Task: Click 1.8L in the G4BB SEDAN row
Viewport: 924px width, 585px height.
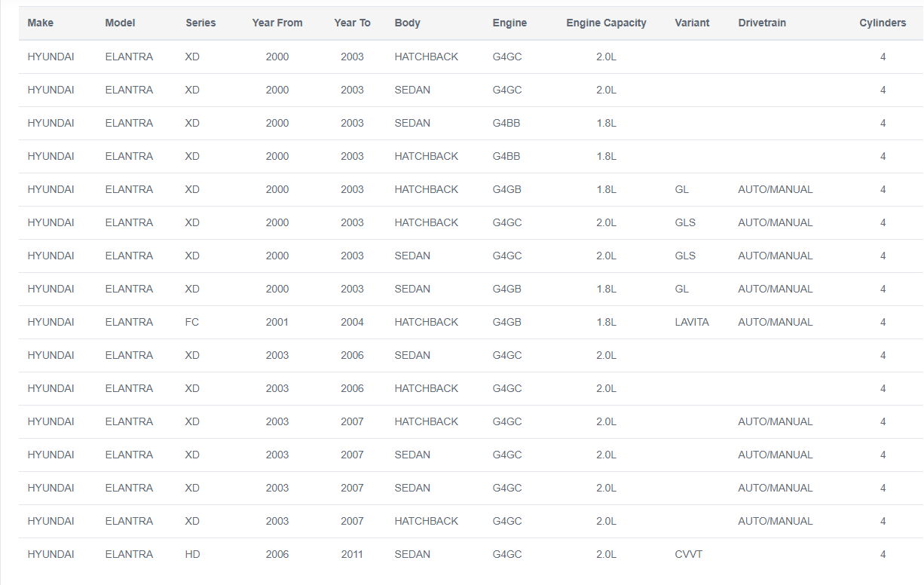Action: 606,123
